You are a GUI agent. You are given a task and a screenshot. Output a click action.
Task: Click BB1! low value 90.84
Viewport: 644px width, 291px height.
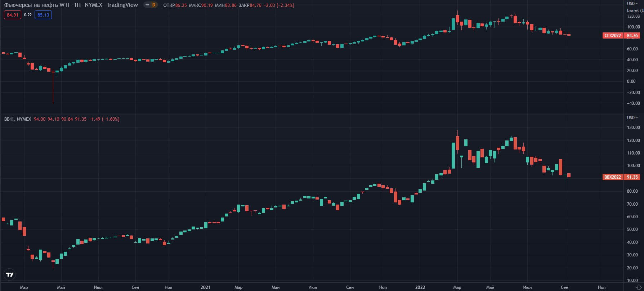(67, 119)
